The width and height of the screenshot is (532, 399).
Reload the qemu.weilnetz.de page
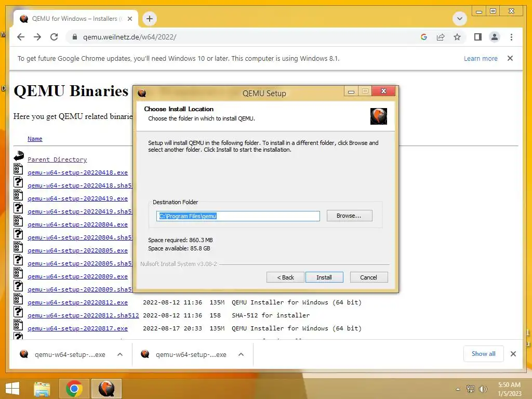(54, 37)
